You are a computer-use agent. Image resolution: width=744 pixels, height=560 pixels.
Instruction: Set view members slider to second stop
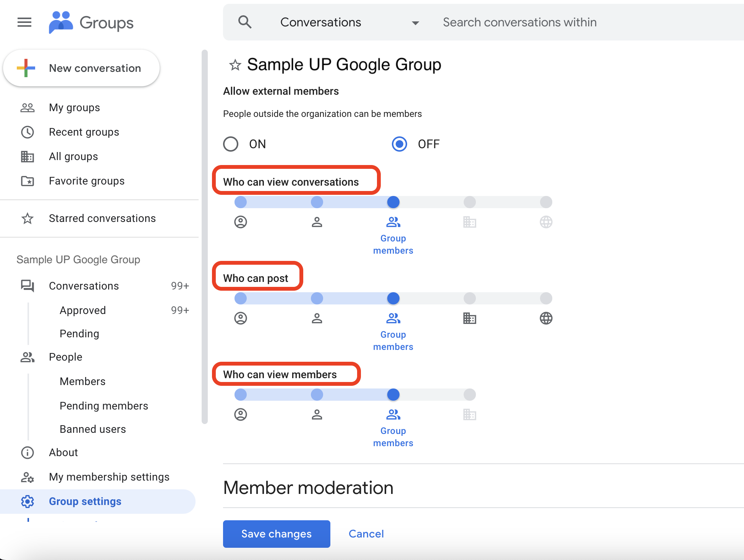317,395
